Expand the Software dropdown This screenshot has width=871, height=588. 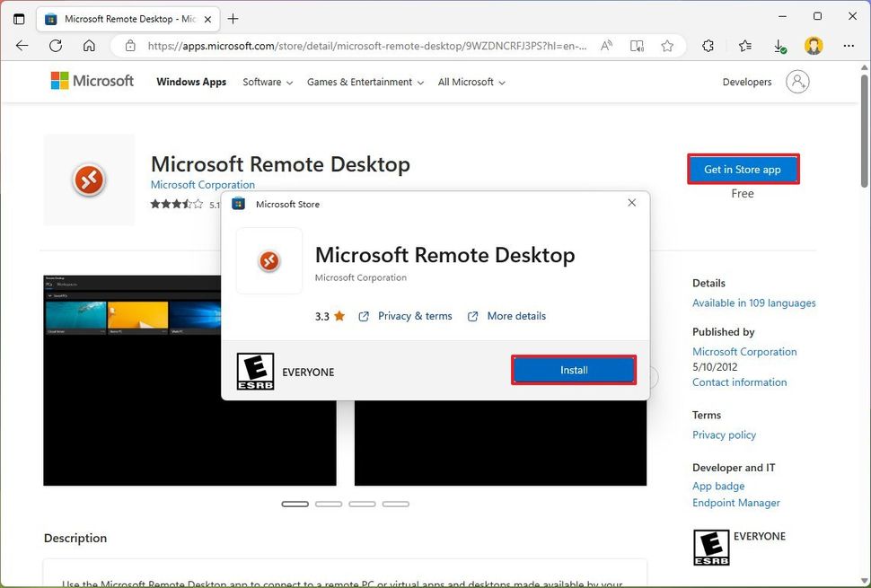pyautogui.click(x=267, y=82)
